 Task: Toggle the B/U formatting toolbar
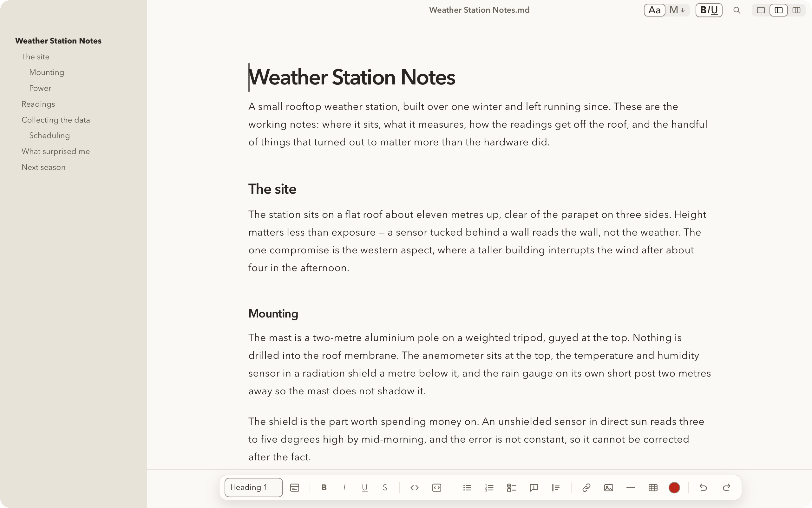[709, 10]
